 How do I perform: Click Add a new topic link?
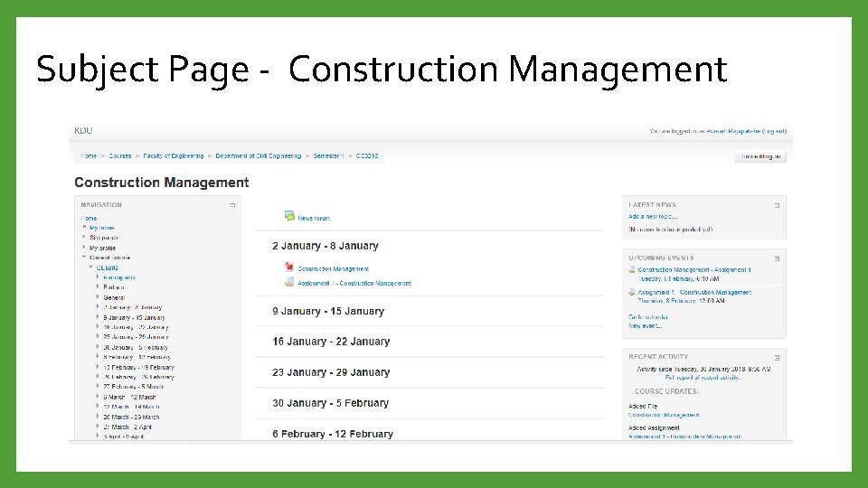click(652, 216)
